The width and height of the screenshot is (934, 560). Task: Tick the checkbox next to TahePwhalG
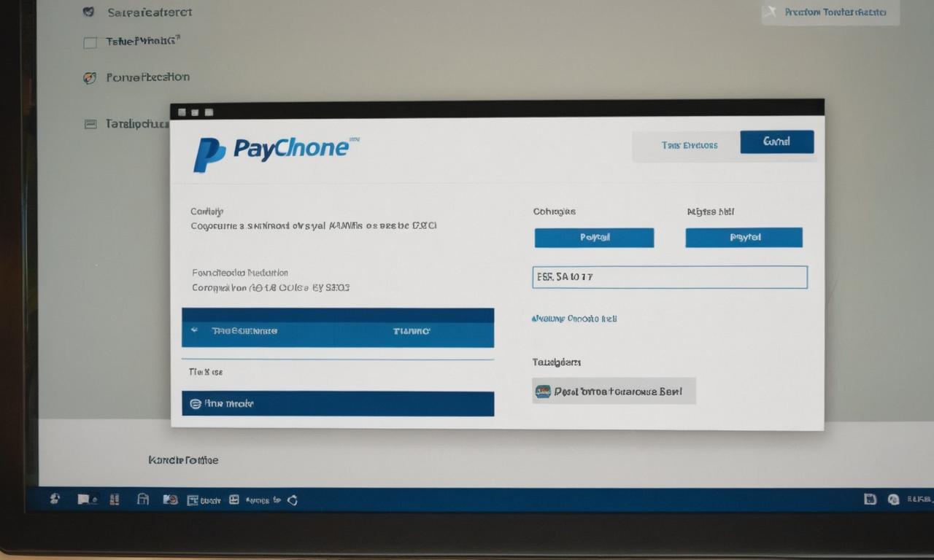pos(90,43)
